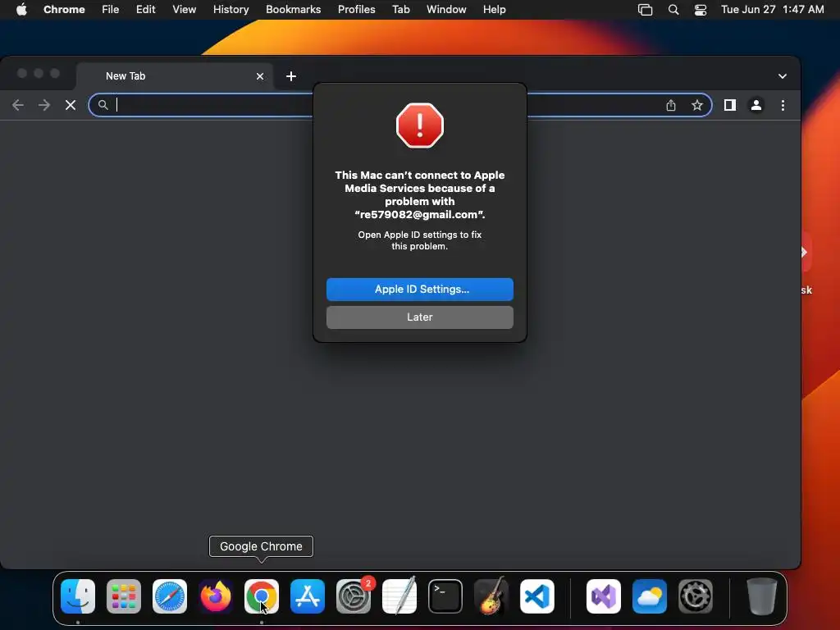Viewport: 840px width, 630px height.
Task: Launch Firefox from the Dock
Action: click(x=216, y=596)
